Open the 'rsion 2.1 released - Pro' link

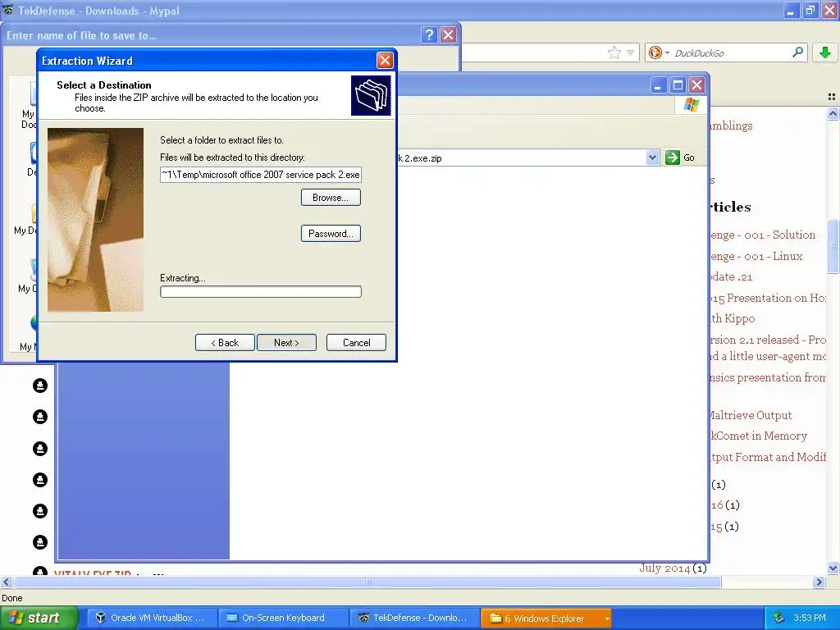[768, 340]
